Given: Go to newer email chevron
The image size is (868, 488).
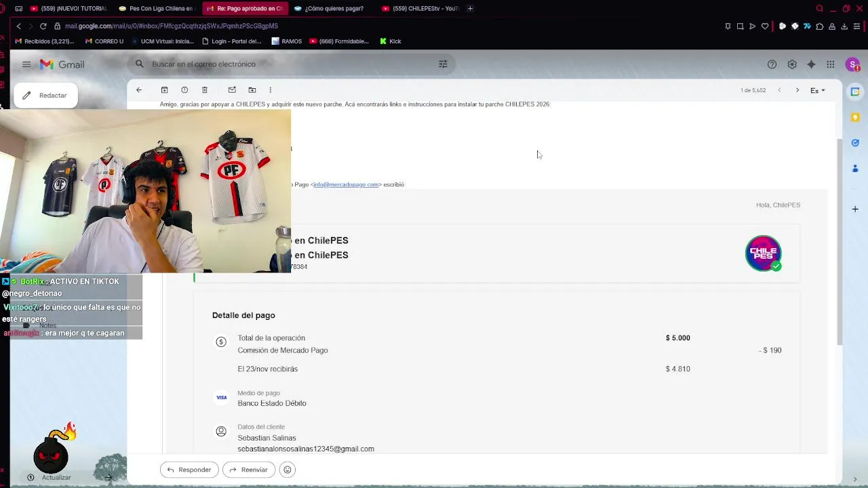Looking at the screenshot, I should click(779, 90).
